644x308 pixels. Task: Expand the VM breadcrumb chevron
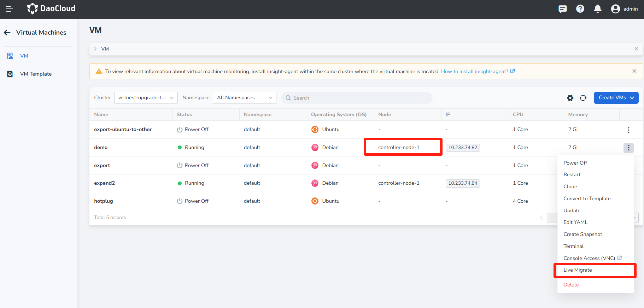point(95,49)
